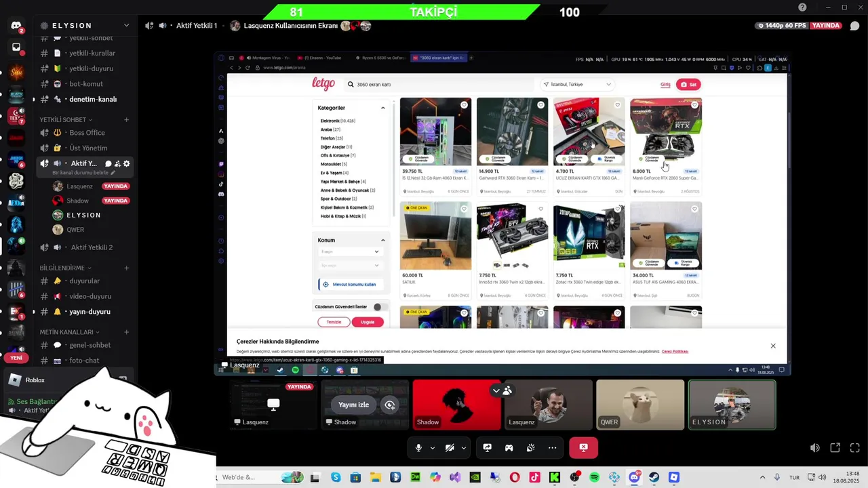868x488 pixels.
Task: Select the ELYSION participant tile
Action: (732, 405)
